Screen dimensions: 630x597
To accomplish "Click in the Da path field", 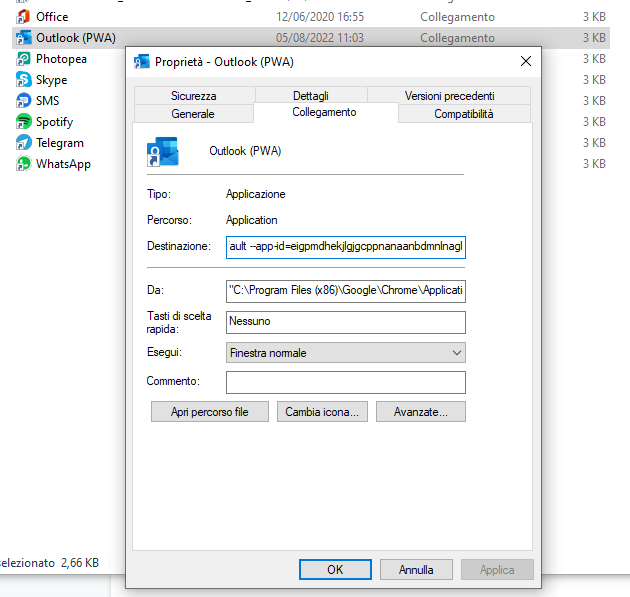I will 346,291.
